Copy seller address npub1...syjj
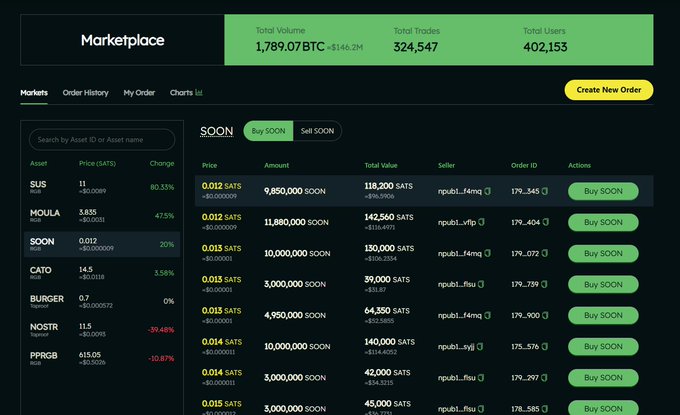Viewport: 680px width, 415px height. [x=480, y=346]
